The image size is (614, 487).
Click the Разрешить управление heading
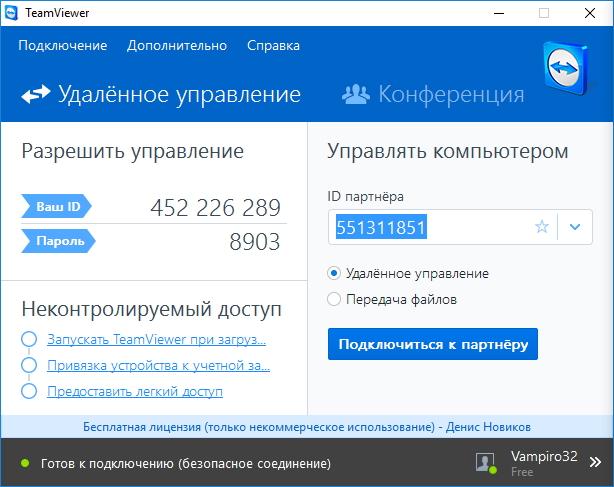(x=132, y=151)
